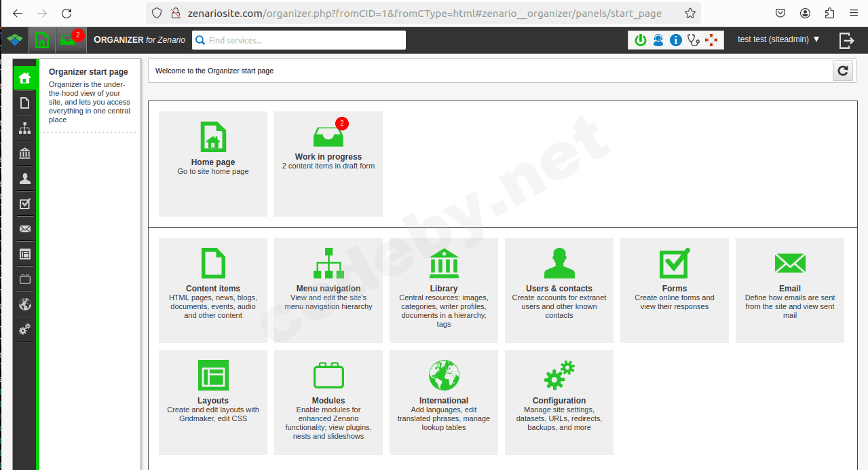Click the Find services search box
The height and width of the screenshot is (470, 868).
coord(299,40)
